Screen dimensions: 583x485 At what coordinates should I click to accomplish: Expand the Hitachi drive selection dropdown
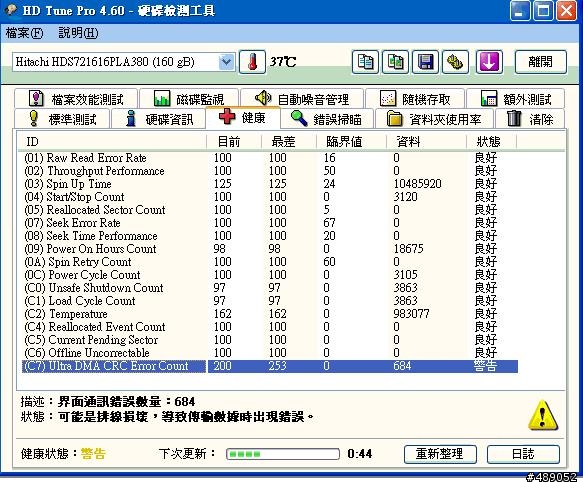[x=226, y=62]
